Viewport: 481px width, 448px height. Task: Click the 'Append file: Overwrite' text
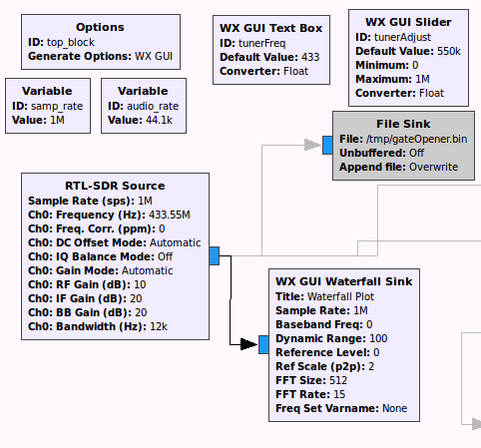click(398, 167)
